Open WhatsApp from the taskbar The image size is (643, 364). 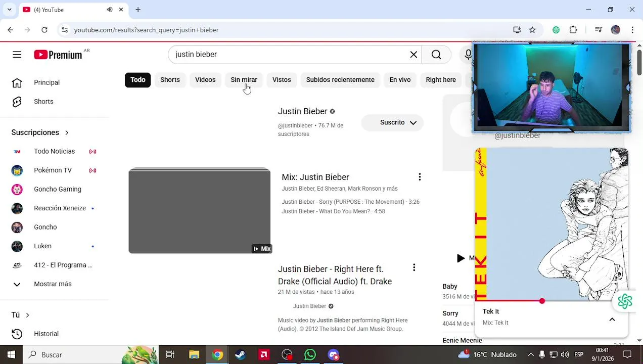[310, 354]
